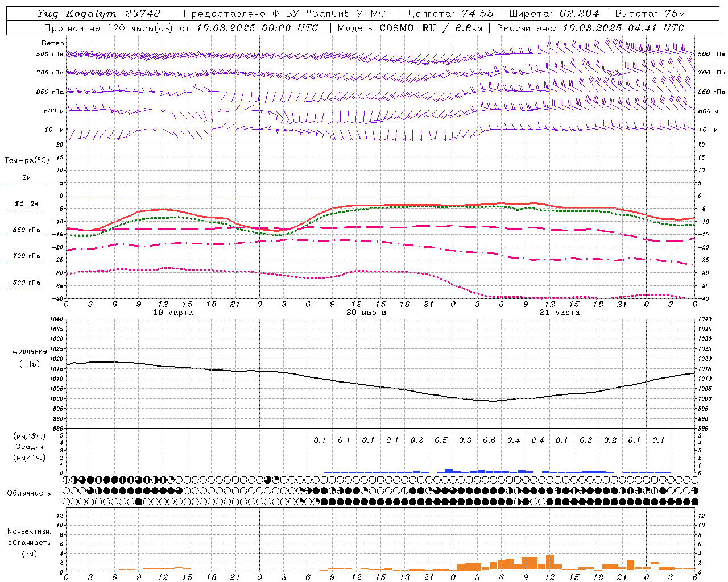Click the Рассчитано 19.03.2025 04:41 UTC text

tap(590, 28)
